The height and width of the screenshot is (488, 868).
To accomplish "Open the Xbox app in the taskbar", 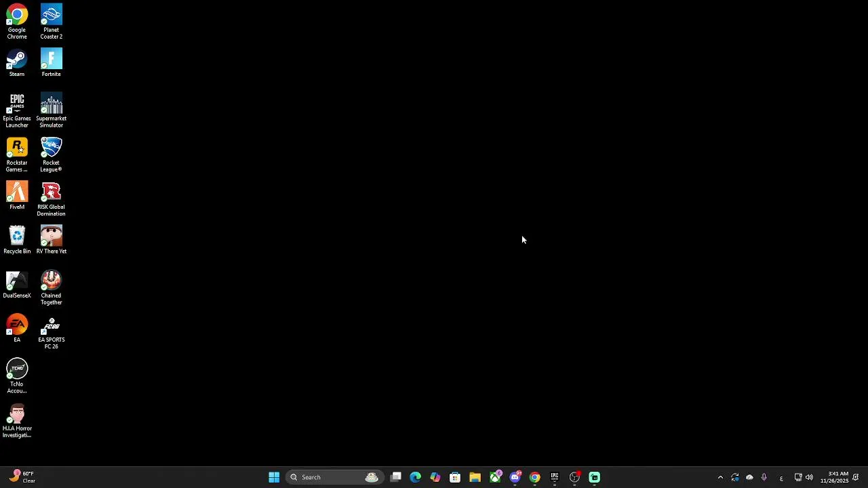I will click(x=495, y=477).
